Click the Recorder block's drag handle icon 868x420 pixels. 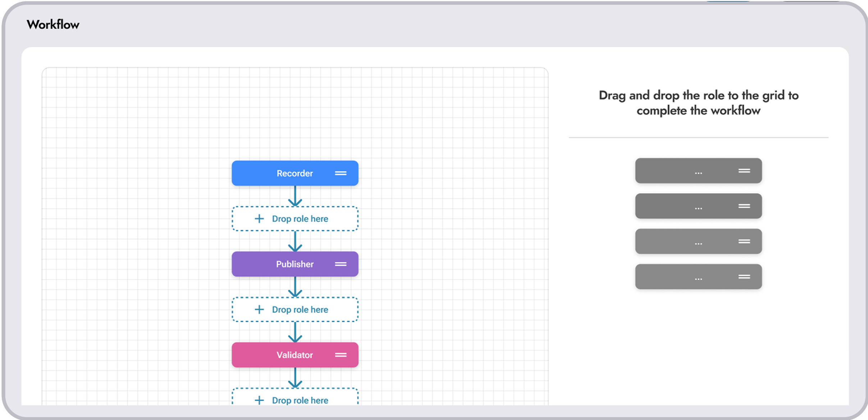[341, 173]
